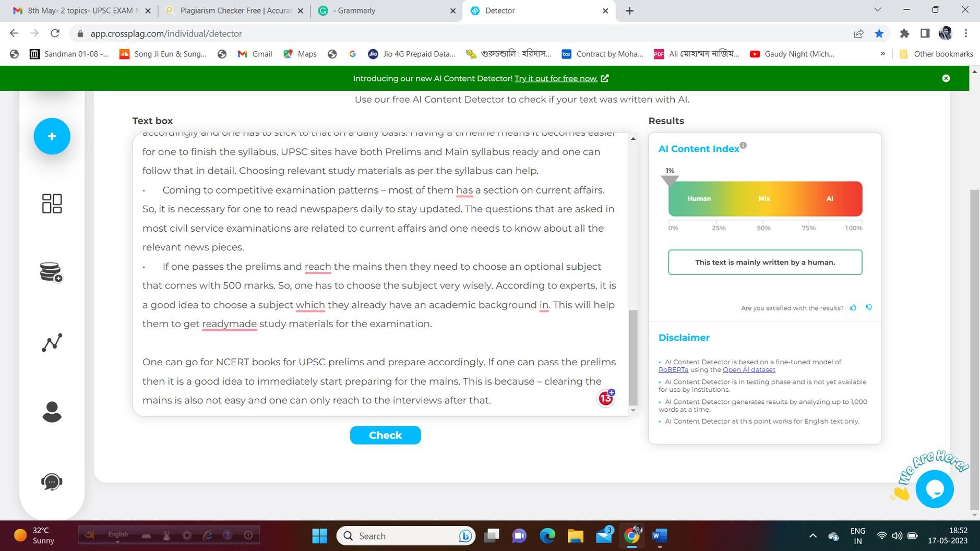
Task: Open the Chrome extensions puzzle icon
Action: (x=905, y=33)
